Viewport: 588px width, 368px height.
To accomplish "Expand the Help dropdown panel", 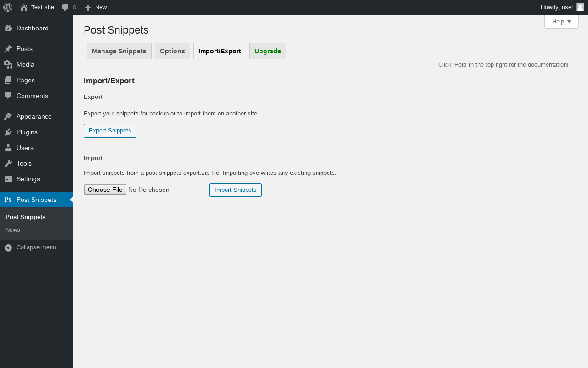I will 561,22.
